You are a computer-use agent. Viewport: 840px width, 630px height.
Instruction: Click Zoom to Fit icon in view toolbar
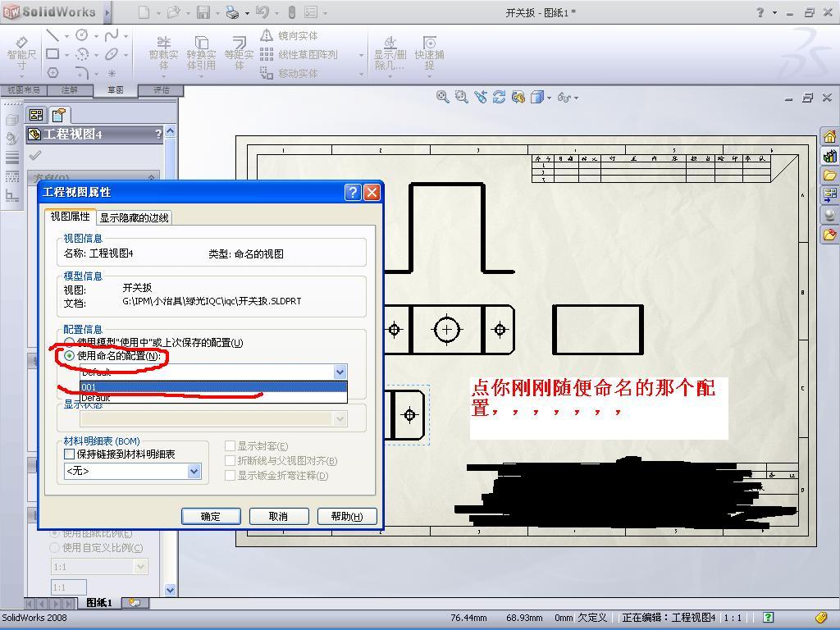(x=442, y=97)
